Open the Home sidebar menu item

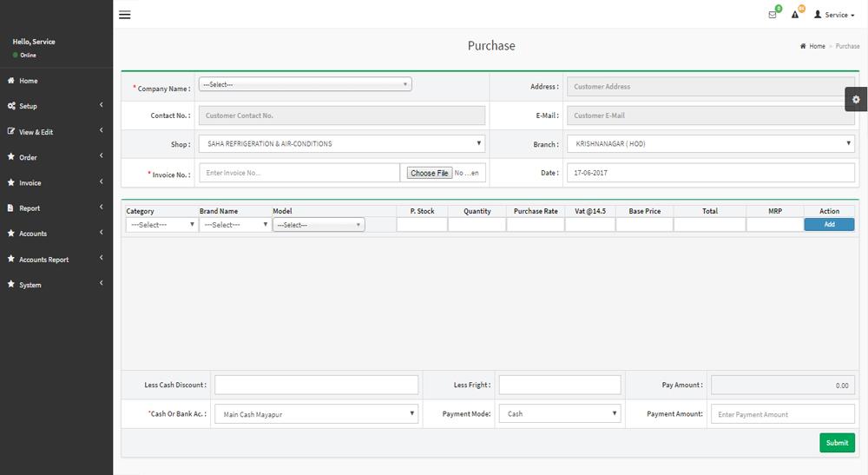(x=56, y=81)
